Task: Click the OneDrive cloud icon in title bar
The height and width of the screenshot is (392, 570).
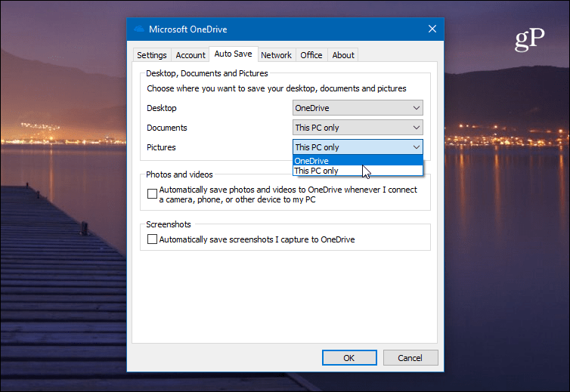Action: click(139, 29)
